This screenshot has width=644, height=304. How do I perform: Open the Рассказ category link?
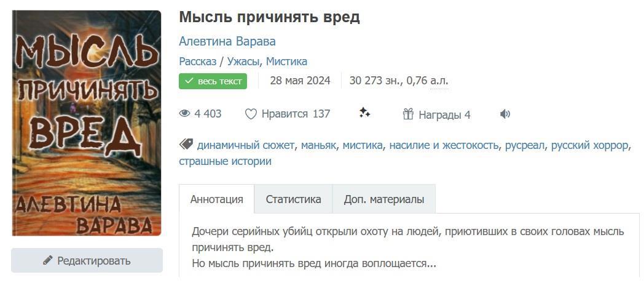tap(197, 62)
